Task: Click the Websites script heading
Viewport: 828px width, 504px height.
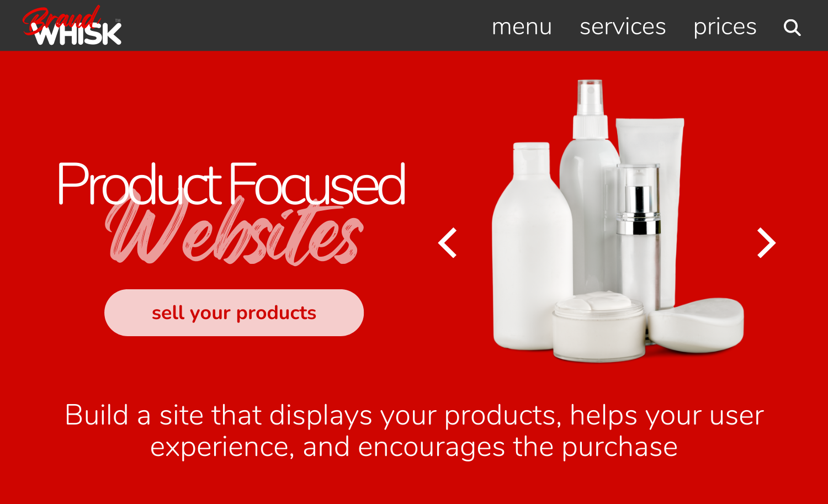Action: [x=234, y=233]
